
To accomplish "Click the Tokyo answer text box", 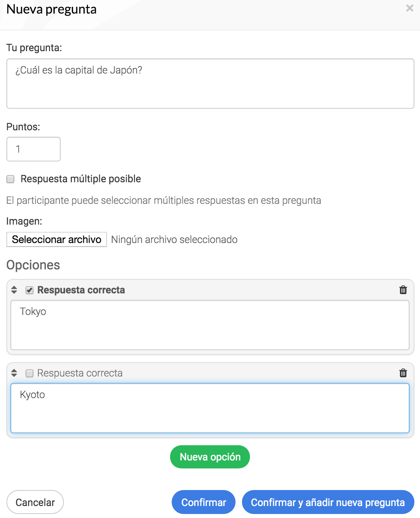I will 210,325.
